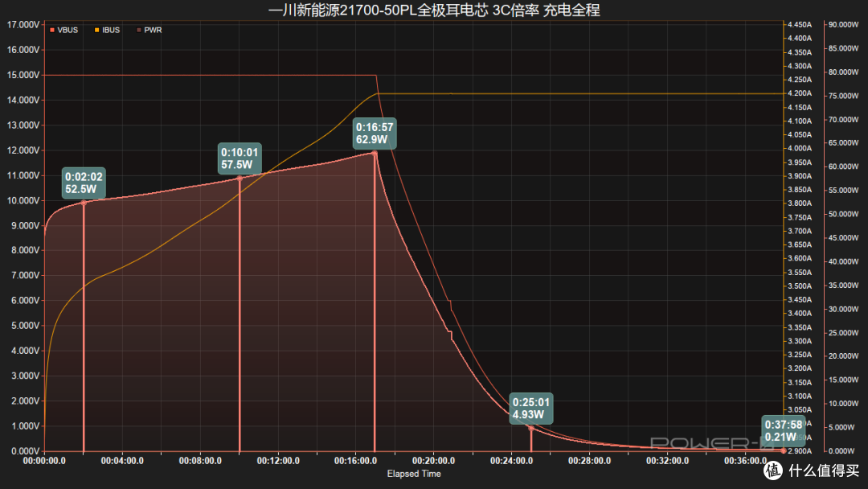Click the 75.000W power axis label
Image resolution: width=868 pixels, height=489 pixels.
point(844,96)
